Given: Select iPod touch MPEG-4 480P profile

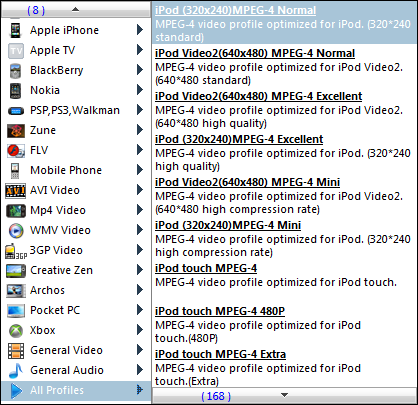Looking at the screenshot, I should 283,325.
